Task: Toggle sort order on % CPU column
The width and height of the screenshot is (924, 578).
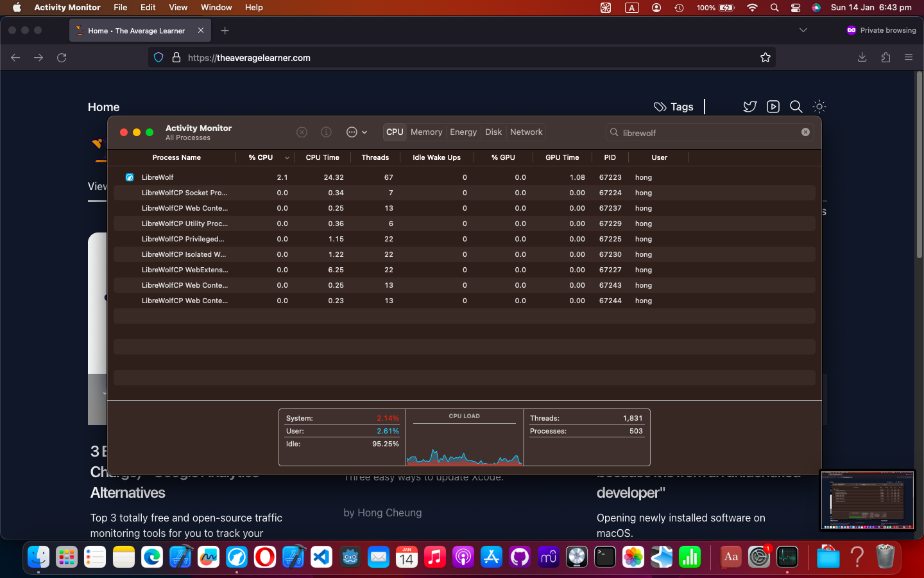Action: [x=287, y=158]
